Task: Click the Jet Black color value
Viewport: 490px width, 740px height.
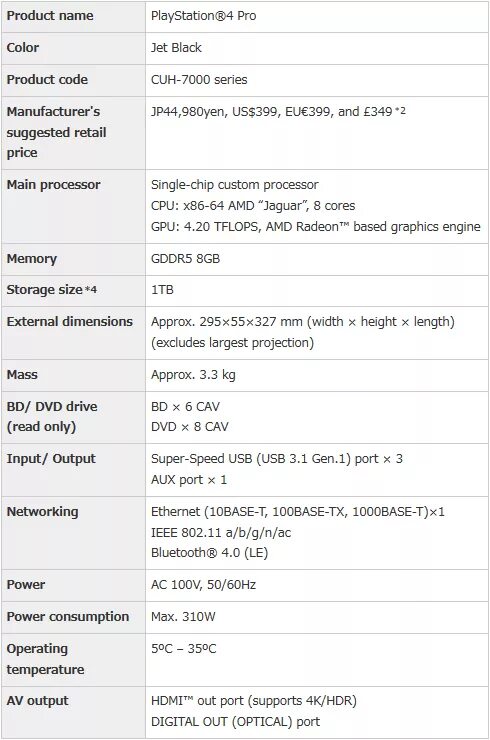Action: point(176,48)
